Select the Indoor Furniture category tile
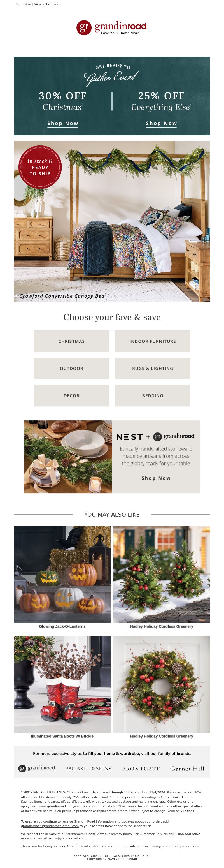The width and height of the screenshot is (224, 868). click(153, 341)
